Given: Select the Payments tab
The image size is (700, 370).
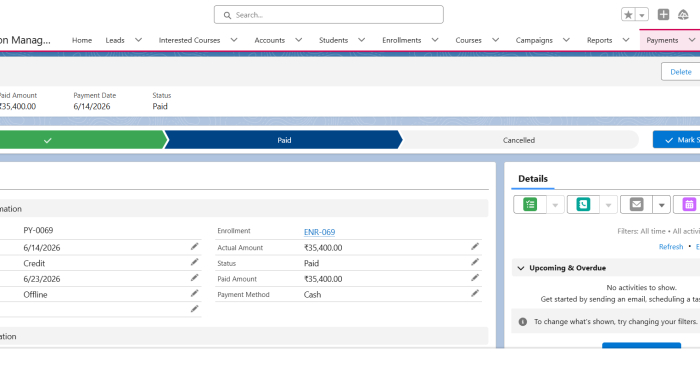Looking at the screenshot, I should [662, 40].
